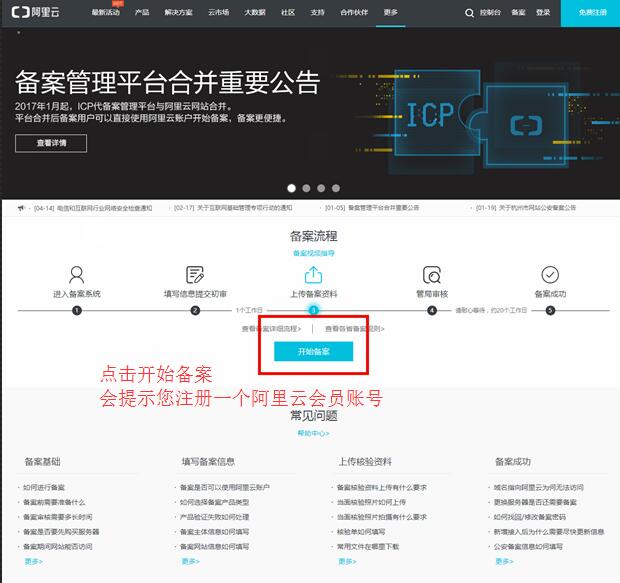Open 备案期间网站能否访问 FAQ link
The image size is (620, 583).
point(58,547)
